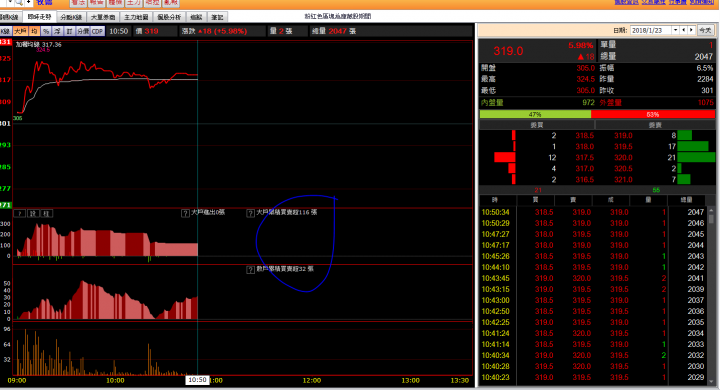Select the trade row at 10:40:23
This screenshot has height=390, width=720.
coord(593,378)
